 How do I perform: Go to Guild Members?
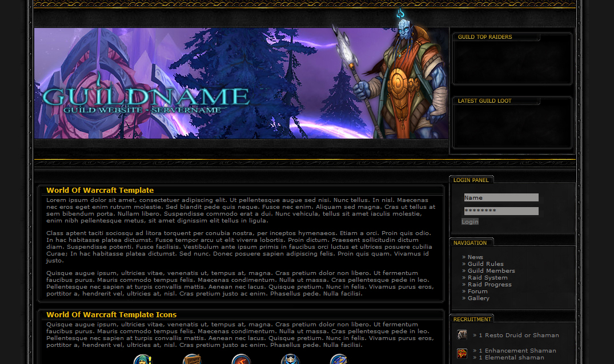coord(491,270)
